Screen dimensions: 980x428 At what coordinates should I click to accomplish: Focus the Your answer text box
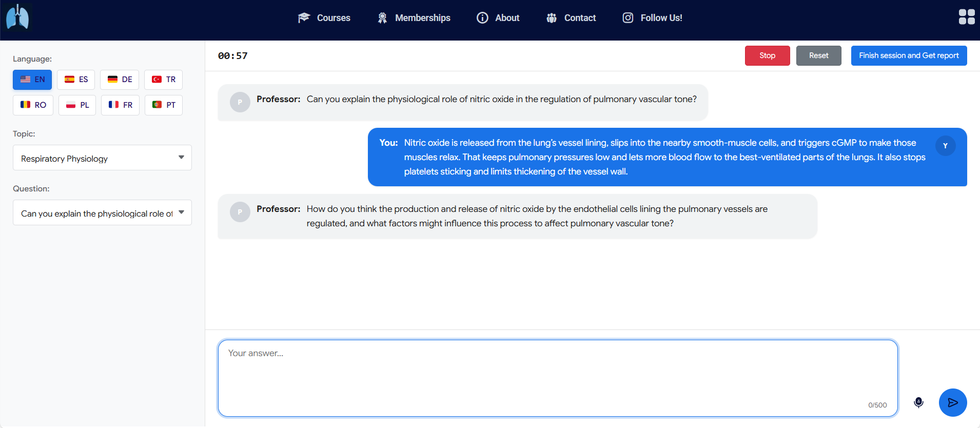tap(558, 378)
